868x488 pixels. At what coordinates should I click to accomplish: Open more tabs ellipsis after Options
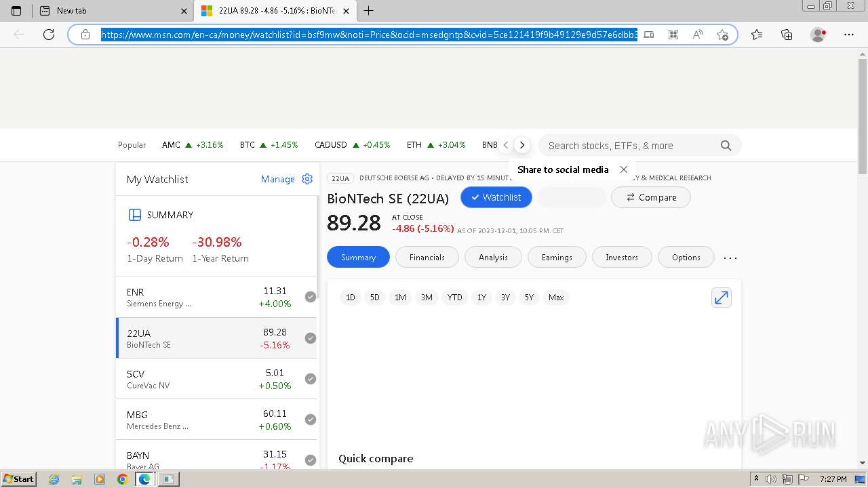tap(730, 258)
